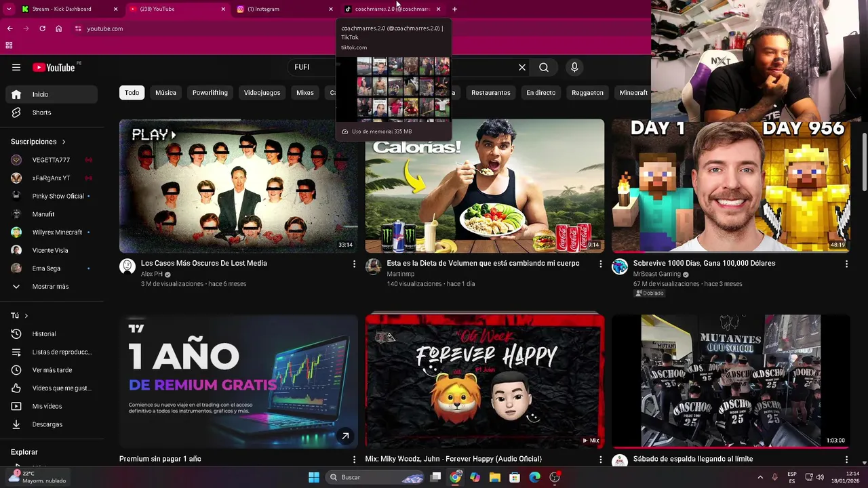Go to Inicio in the sidebar
868x488 pixels.
(52, 94)
